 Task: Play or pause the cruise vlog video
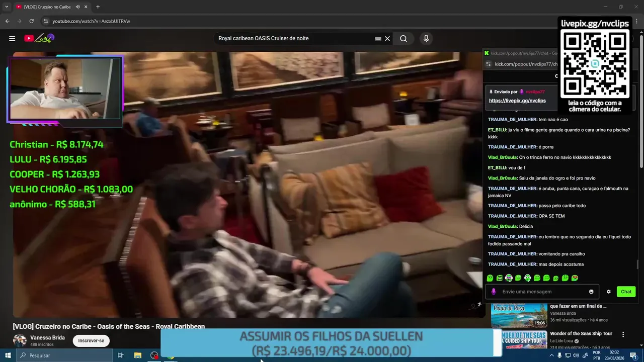coord(249,185)
